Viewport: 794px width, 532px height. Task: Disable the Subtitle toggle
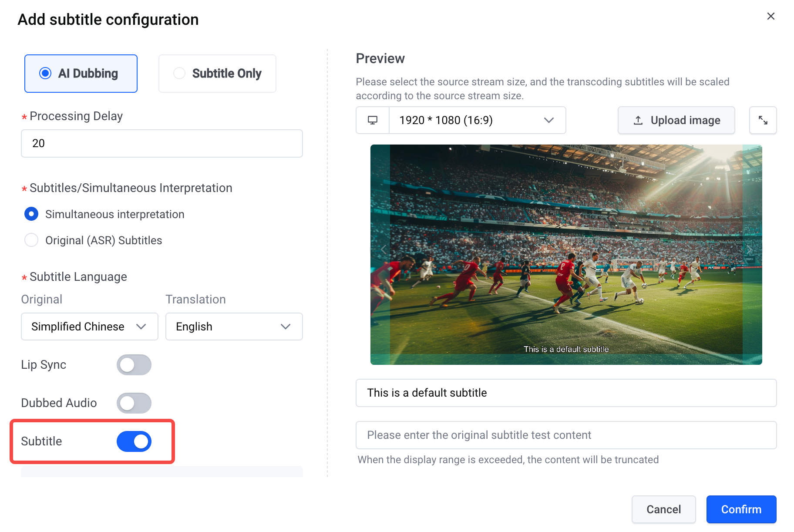pyautogui.click(x=134, y=441)
